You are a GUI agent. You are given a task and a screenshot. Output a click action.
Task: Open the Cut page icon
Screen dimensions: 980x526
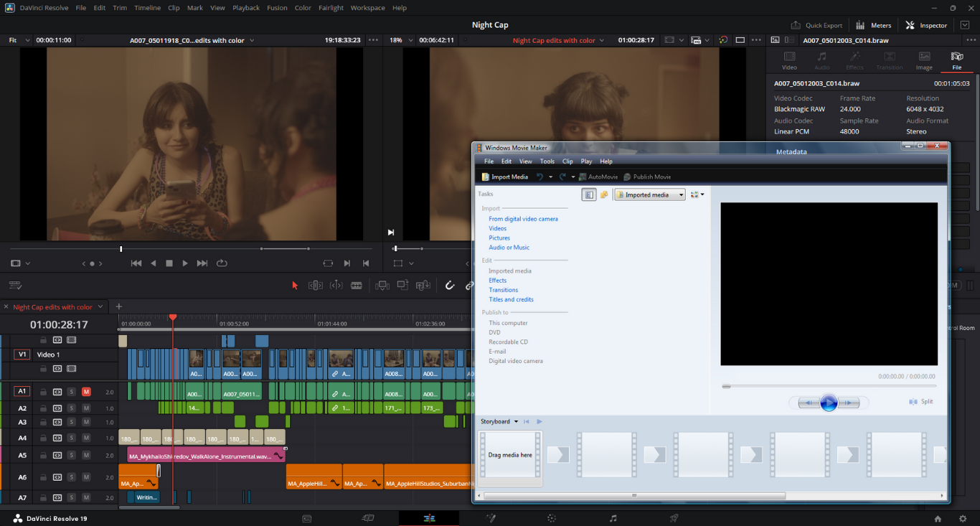tap(368, 518)
